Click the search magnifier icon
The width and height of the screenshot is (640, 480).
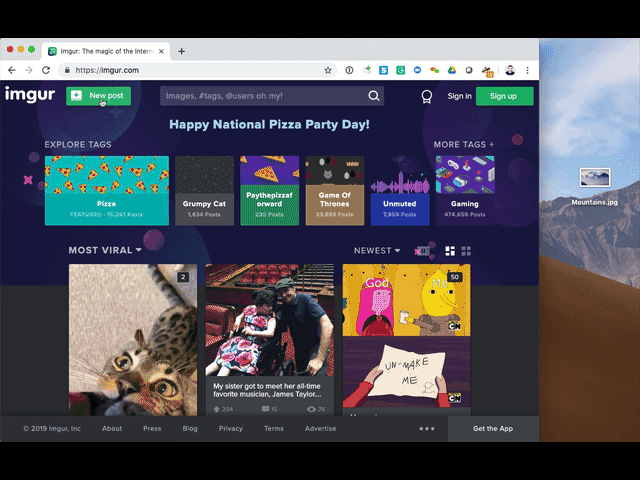tap(374, 96)
